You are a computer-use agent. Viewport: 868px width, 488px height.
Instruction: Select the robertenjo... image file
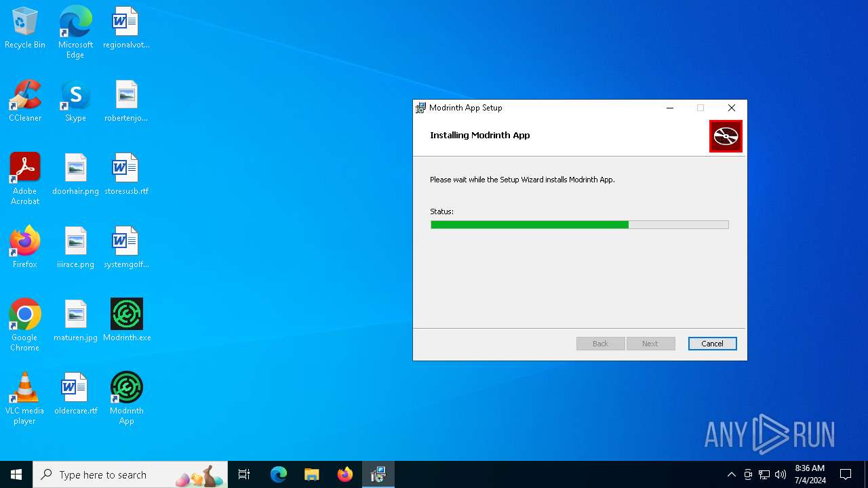click(x=126, y=102)
